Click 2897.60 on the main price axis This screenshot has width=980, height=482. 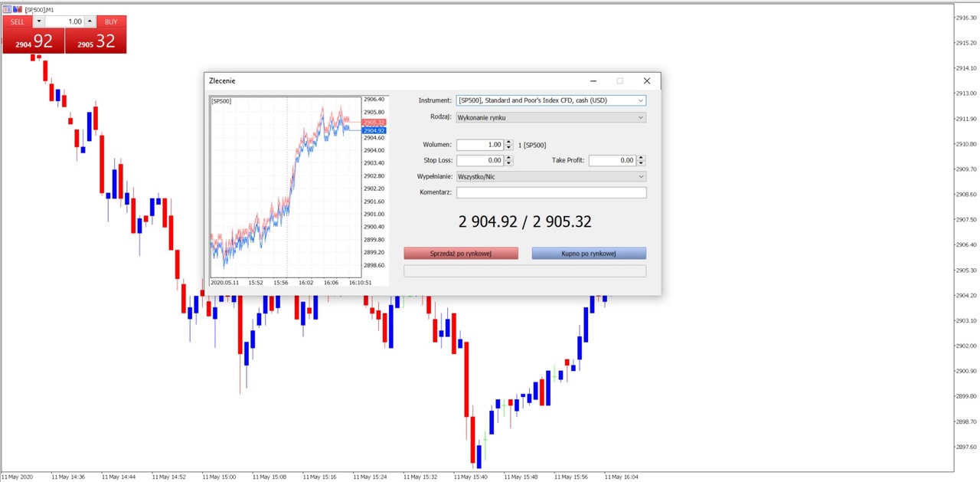click(966, 447)
